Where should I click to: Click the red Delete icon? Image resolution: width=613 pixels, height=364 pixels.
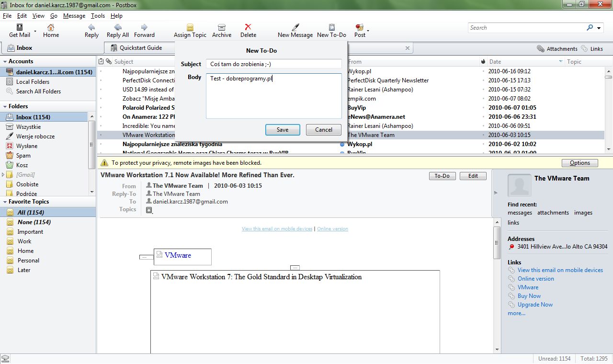coord(248,27)
